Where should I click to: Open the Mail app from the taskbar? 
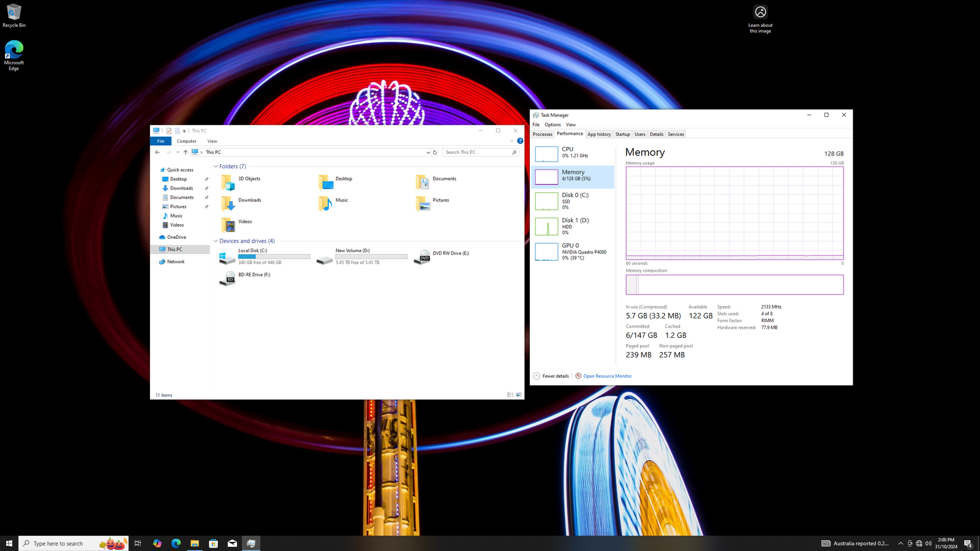coord(232,543)
